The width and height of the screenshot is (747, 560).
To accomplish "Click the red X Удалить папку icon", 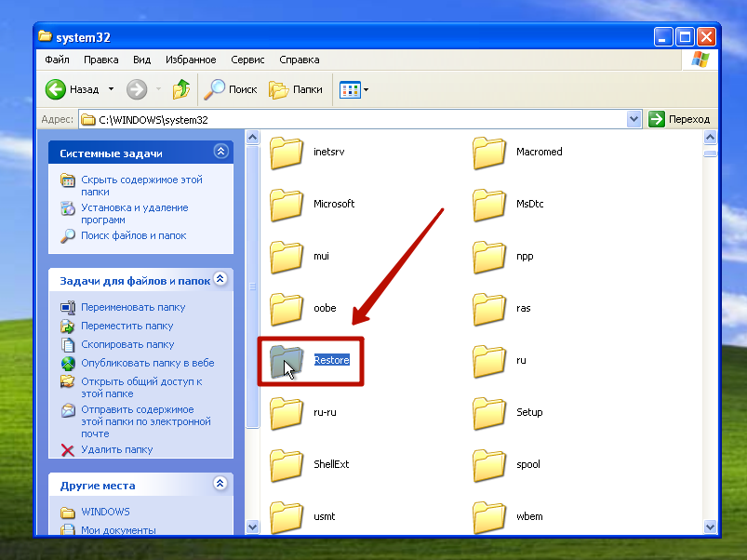I will point(68,450).
